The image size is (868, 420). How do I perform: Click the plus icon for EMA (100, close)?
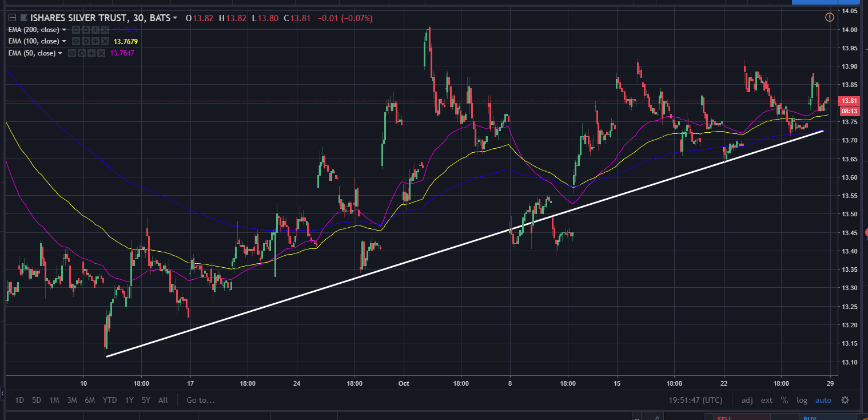(96, 41)
